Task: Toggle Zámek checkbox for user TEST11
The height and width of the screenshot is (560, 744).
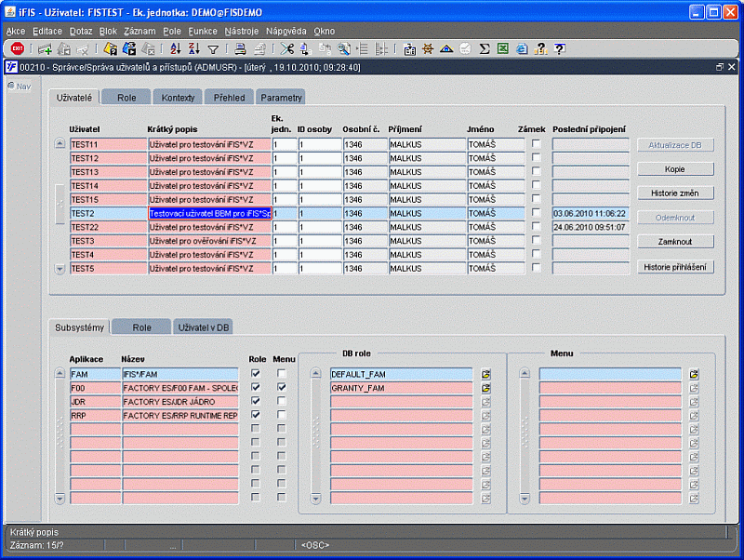Action: 537,143
